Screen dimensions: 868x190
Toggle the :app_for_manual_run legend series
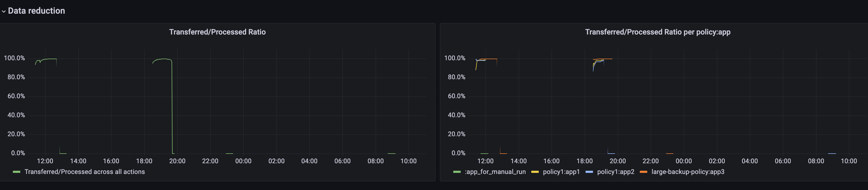[x=495, y=172]
